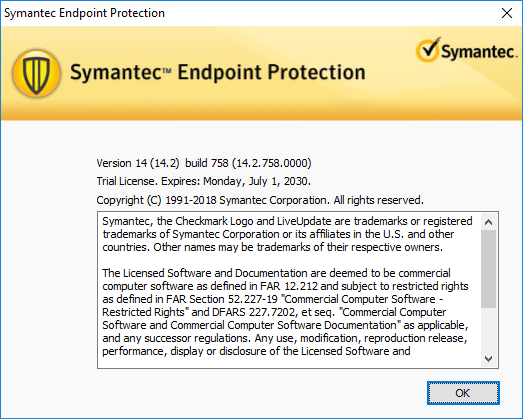Click the last visible line about disclosure

256,351
